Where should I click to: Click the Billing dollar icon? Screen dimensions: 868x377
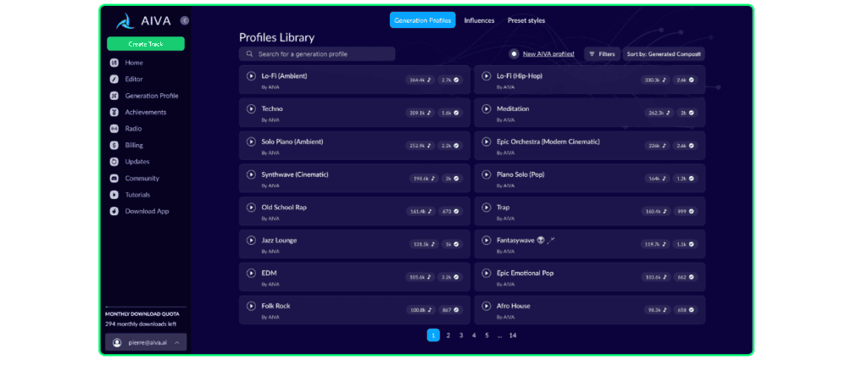(114, 145)
